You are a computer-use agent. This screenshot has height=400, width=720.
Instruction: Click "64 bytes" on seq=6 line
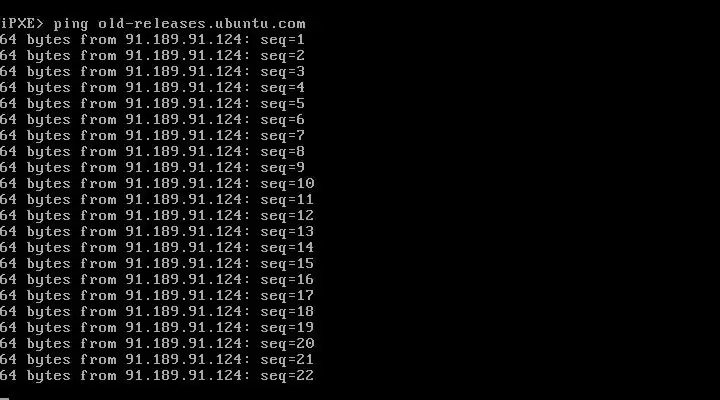[35, 120]
